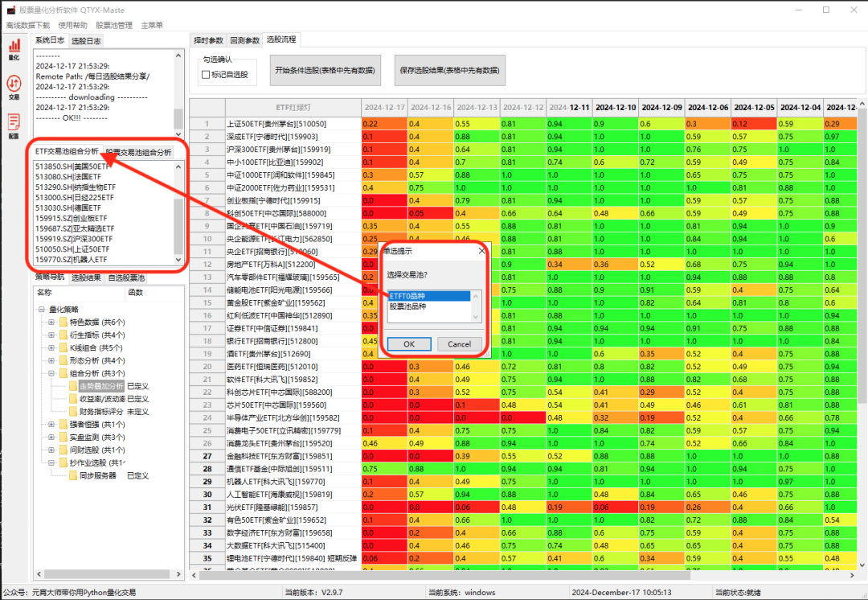Expand the 形态分析 folder node

tap(51, 360)
